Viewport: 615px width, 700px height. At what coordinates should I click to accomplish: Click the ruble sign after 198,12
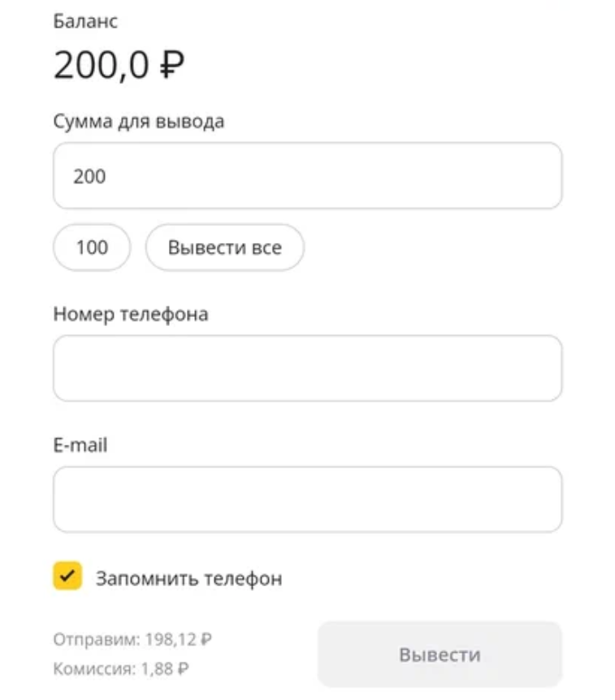click(206, 639)
